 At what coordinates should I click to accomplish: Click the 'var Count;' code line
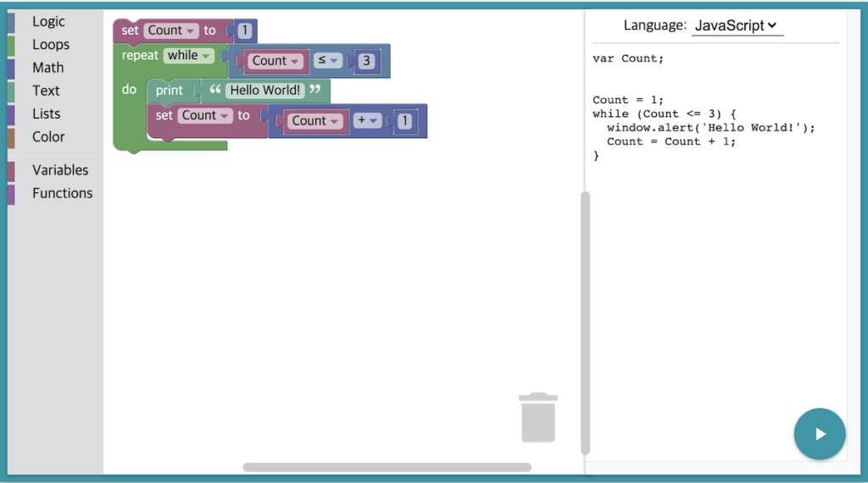click(x=628, y=58)
